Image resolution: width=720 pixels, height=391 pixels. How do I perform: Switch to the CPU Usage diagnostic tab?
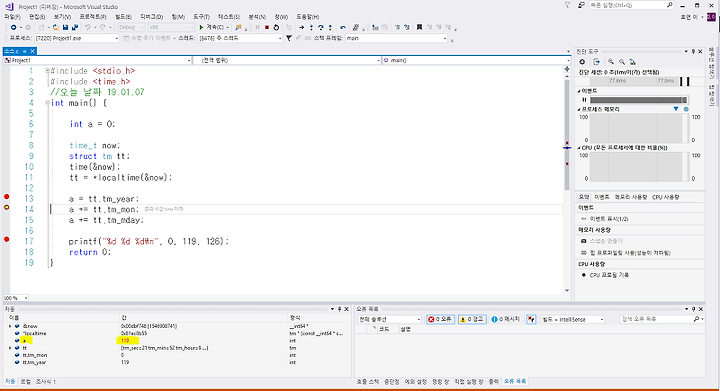665,197
